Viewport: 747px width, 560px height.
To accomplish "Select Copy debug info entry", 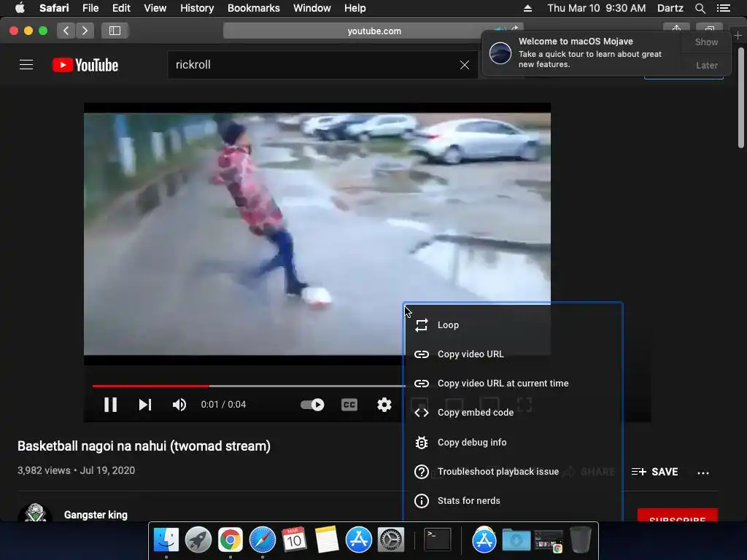I will click(x=513, y=443).
